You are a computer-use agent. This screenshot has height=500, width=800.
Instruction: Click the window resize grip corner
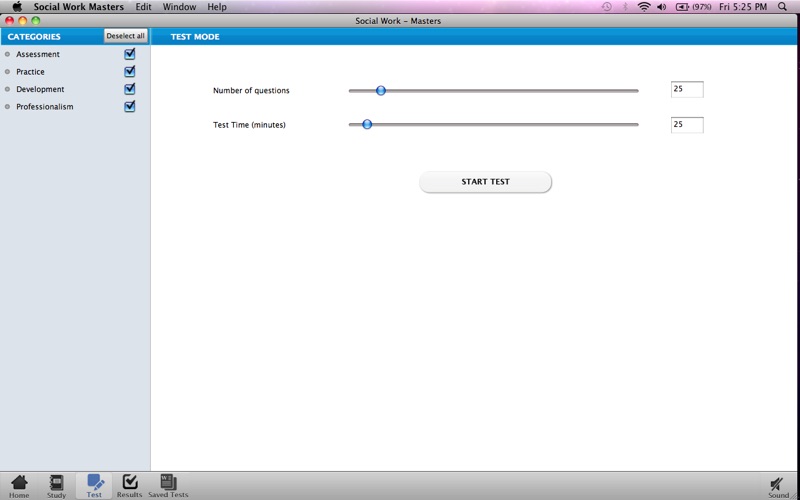point(794,494)
